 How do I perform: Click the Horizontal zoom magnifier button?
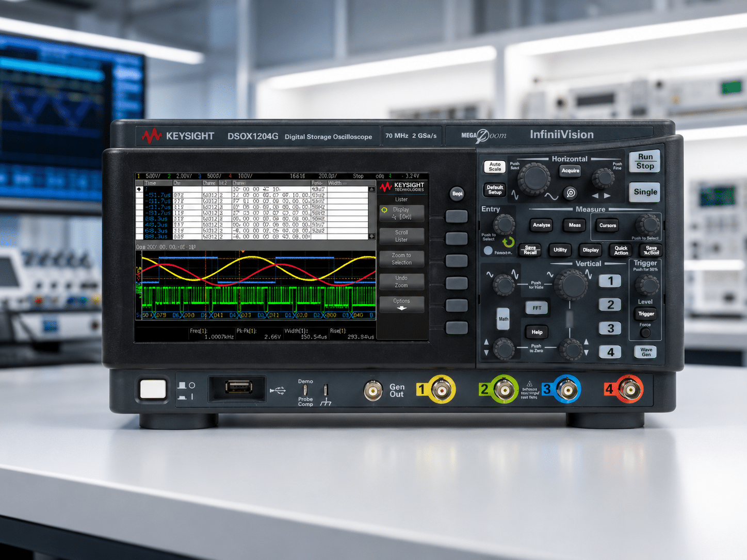click(571, 193)
